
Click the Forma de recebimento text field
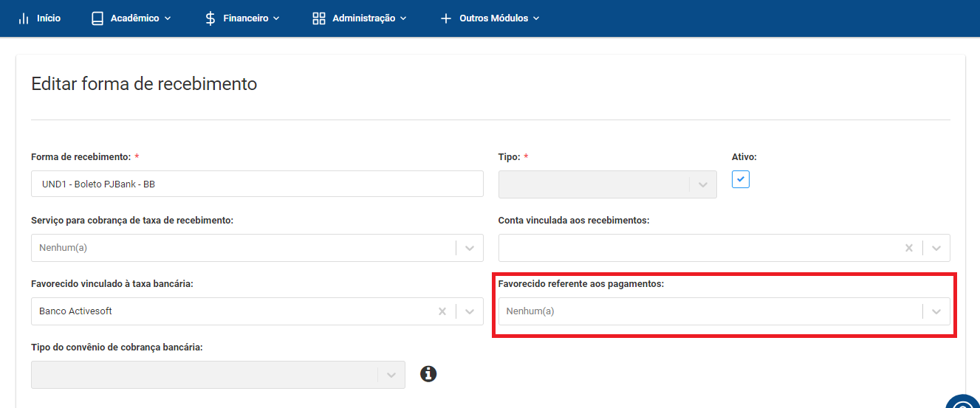257,184
